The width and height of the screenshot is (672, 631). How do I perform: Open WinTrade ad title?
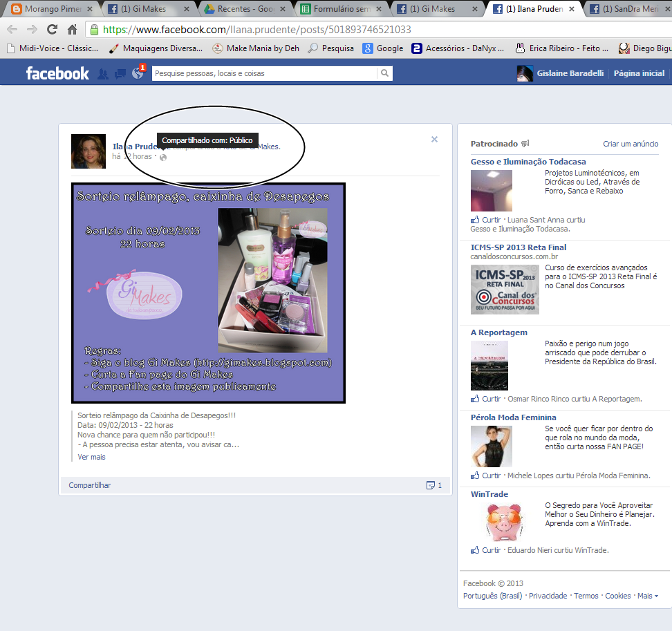tap(489, 494)
